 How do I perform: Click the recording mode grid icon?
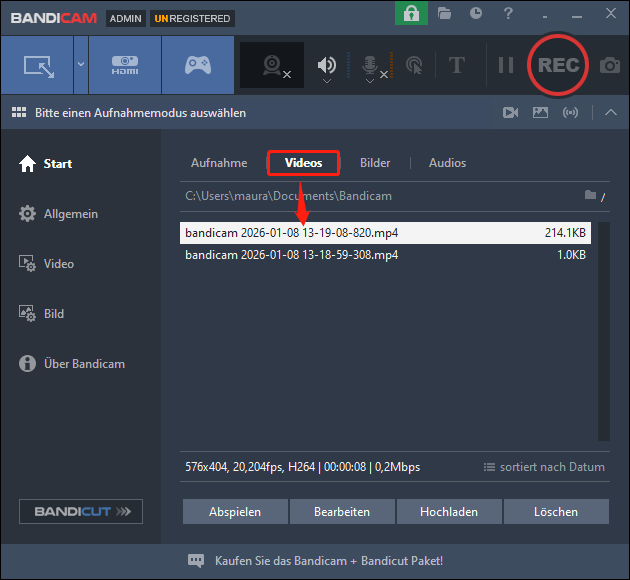(19, 112)
